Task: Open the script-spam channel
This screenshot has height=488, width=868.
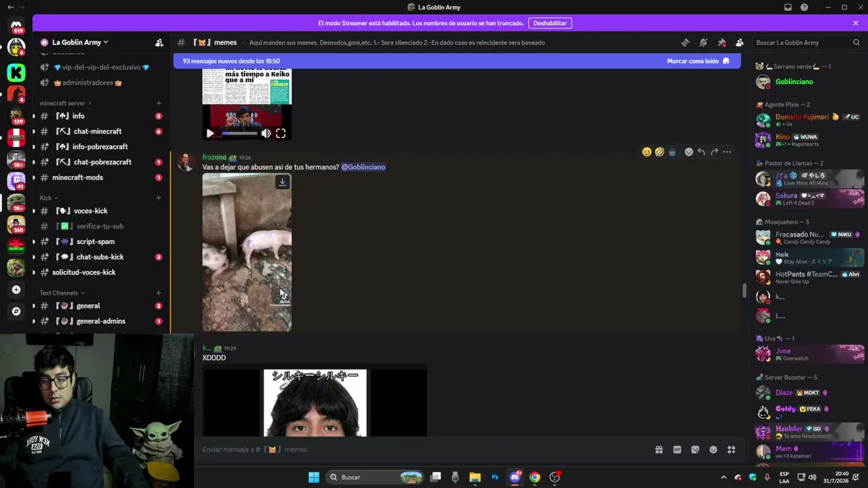Action: [x=100, y=241]
